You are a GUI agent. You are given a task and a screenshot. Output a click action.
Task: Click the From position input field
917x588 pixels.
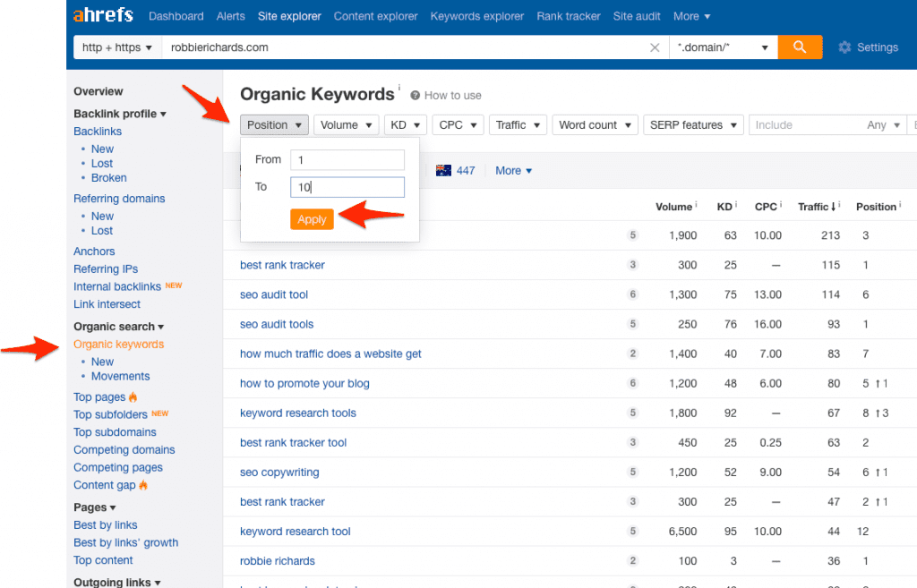tap(347, 159)
